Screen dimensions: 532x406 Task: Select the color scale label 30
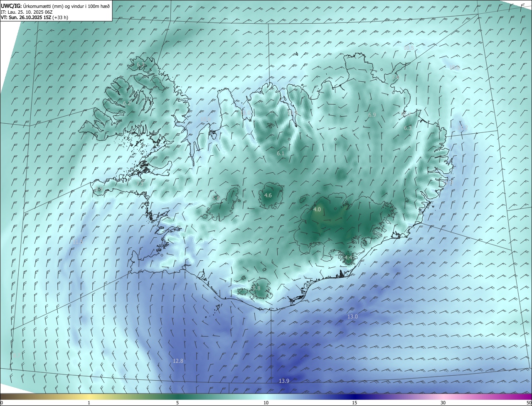[x=443, y=403]
